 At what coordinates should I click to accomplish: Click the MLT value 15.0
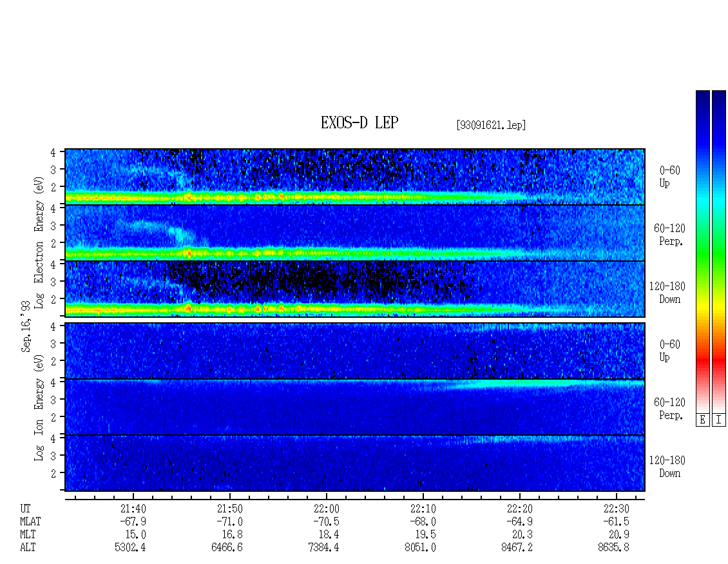click(135, 535)
